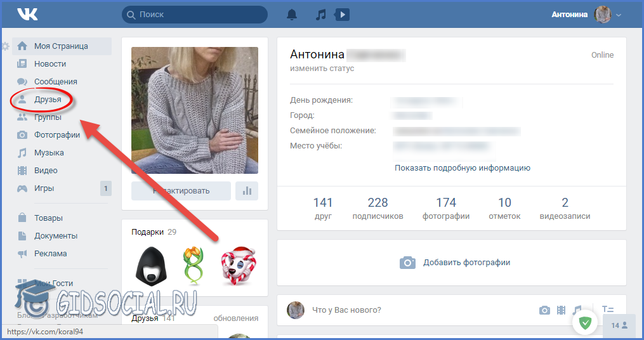This screenshot has width=644, height=340.
Task: Click the shopping bag icon for Товары
Action: [x=22, y=218]
